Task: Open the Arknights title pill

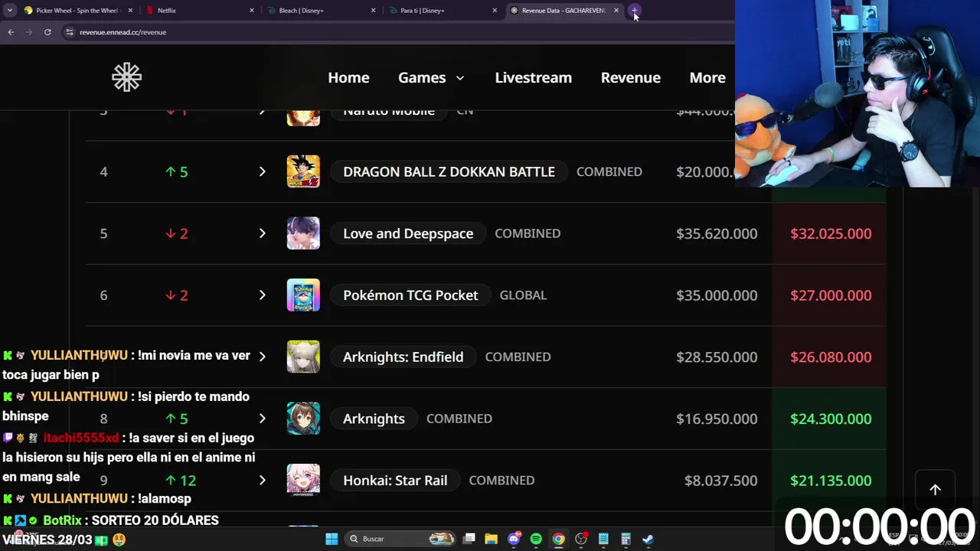Action: click(x=374, y=419)
